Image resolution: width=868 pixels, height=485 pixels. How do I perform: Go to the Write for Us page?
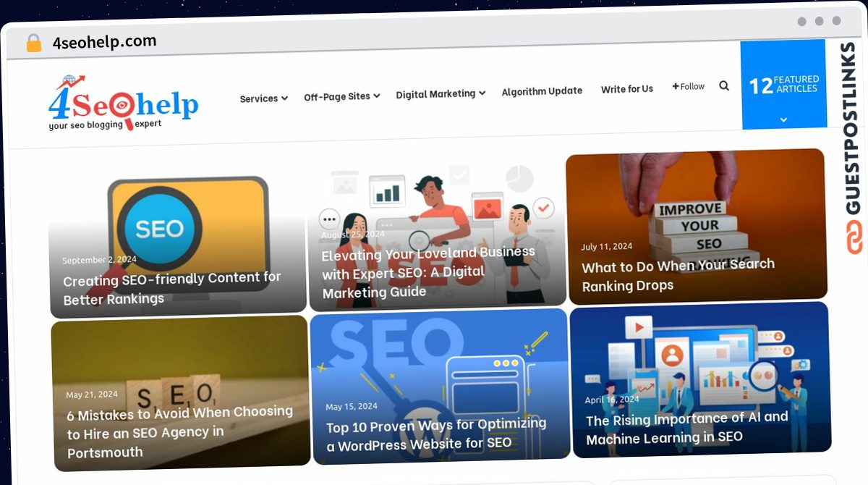pyautogui.click(x=627, y=89)
